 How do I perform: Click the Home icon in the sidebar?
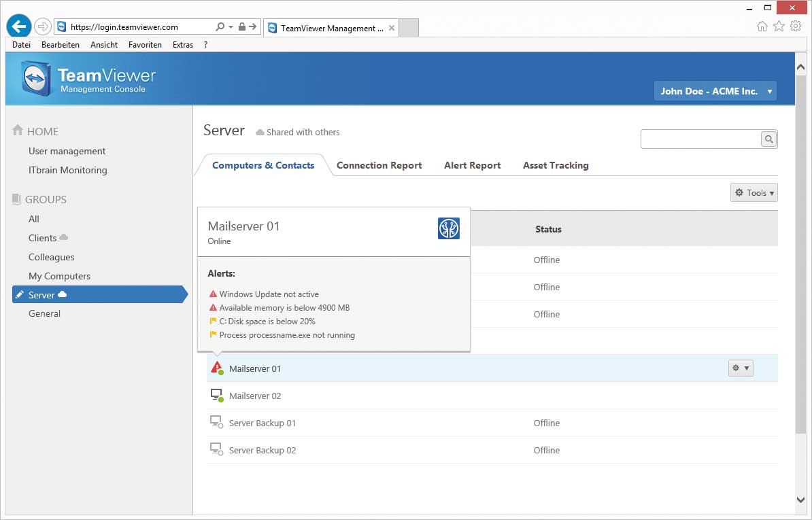click(18, 131)
